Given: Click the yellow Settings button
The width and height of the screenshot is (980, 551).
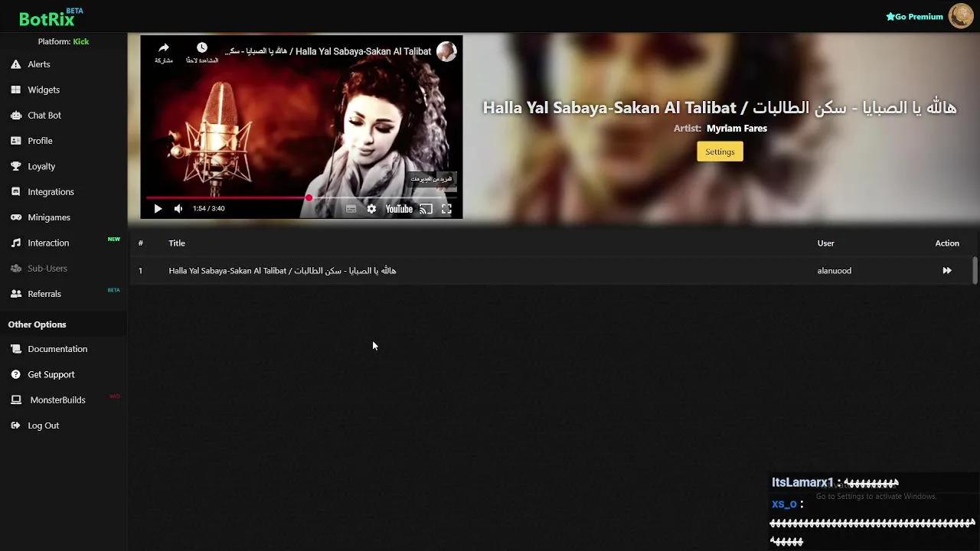Looking at the screenshot, I should (x=720, y=152).
